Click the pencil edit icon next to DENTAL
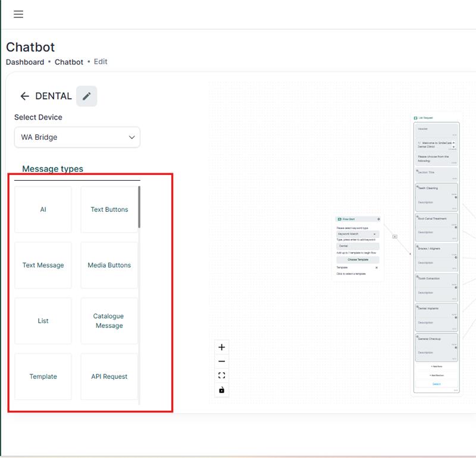476x458 pixels. [87, 96]
